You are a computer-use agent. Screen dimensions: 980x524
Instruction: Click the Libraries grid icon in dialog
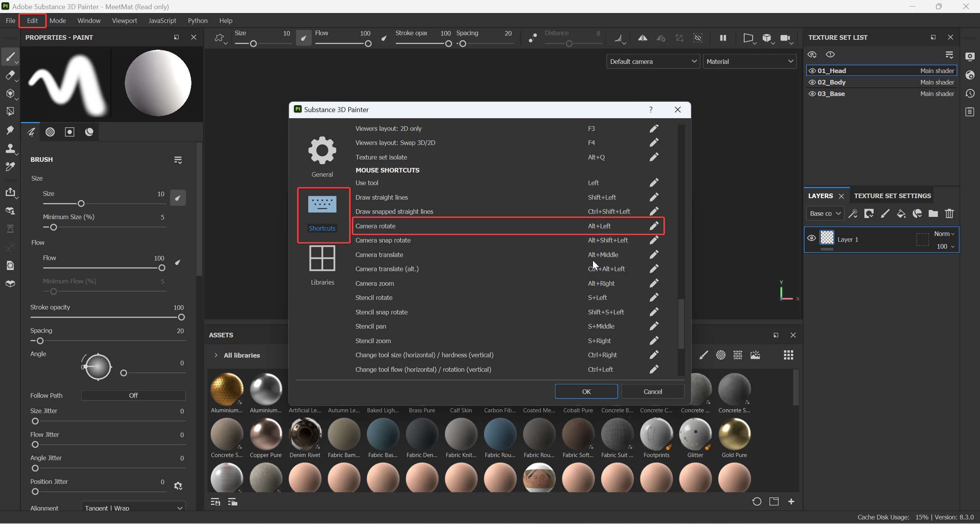(322, 259)
